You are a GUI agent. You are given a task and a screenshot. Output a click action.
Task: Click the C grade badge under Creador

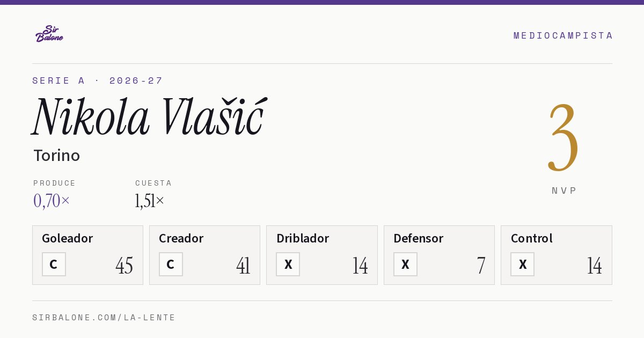171,264
